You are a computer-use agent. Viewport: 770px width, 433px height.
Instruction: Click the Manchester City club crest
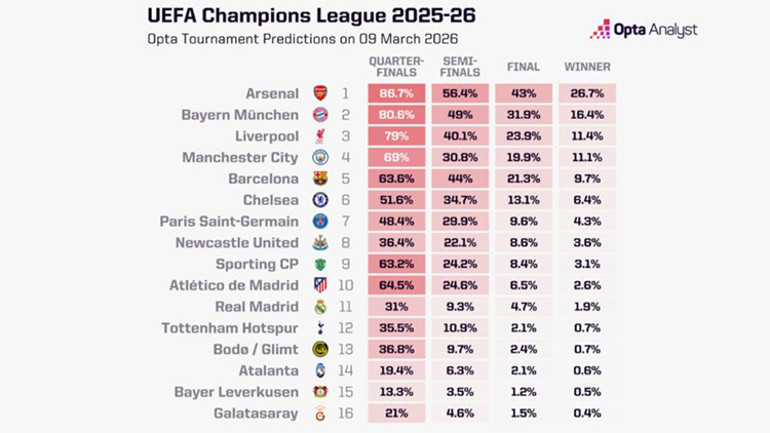[x=320, y=158]
